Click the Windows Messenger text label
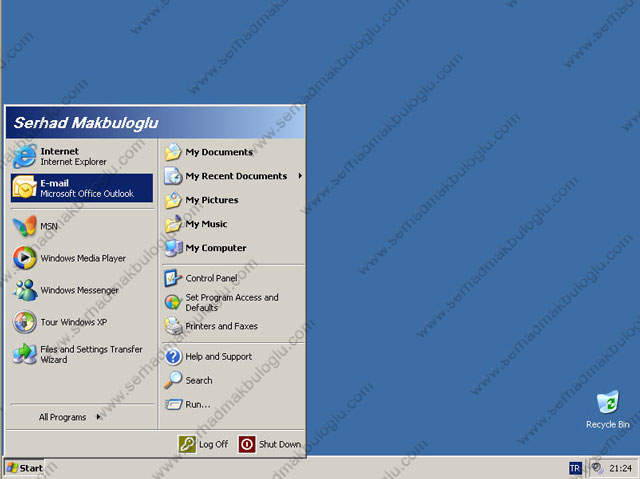This screenshot has width=640, height=479. pyautogui.click(x=80, y=290)
